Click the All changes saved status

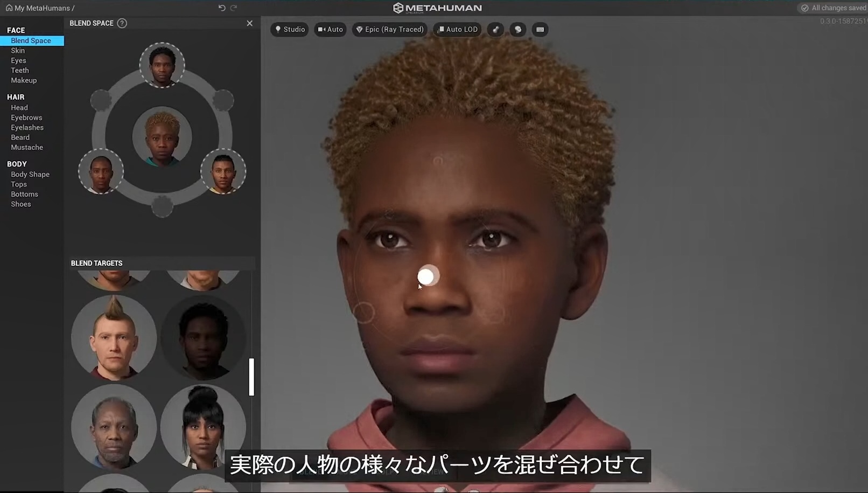(834, 8)
